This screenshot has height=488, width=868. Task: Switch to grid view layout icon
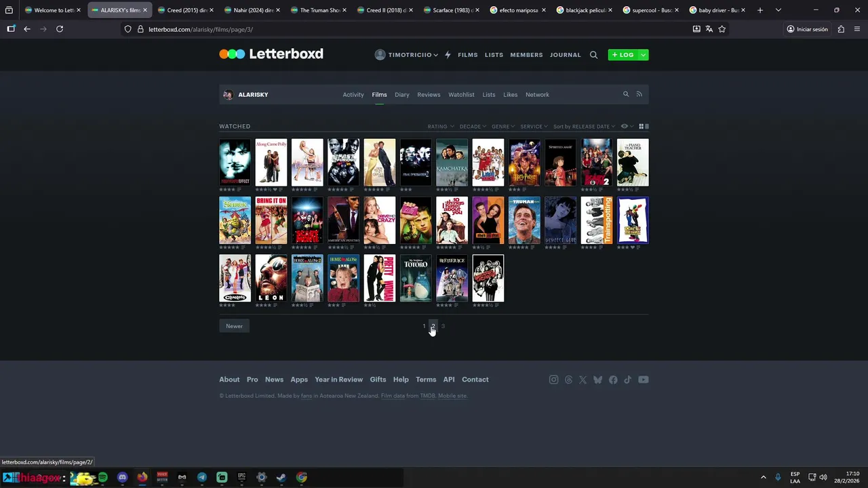pyautogui.click(x=641, y=126)
